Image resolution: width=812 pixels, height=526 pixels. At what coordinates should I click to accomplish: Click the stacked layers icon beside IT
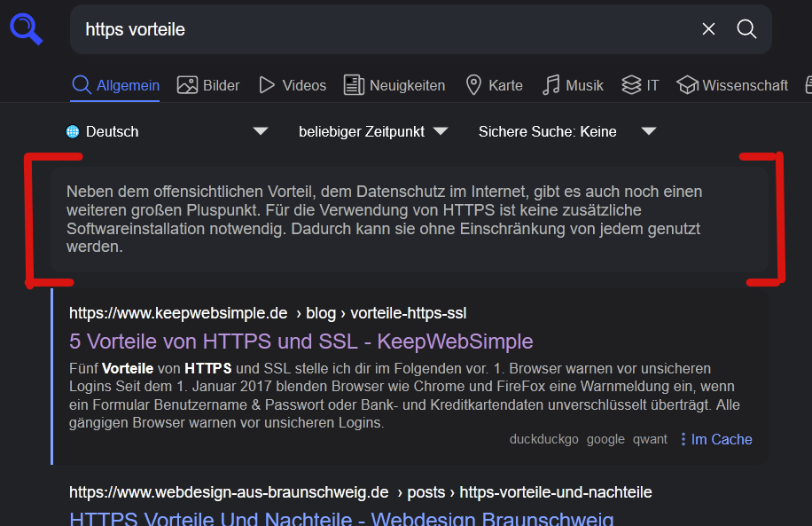click(631, 84)
